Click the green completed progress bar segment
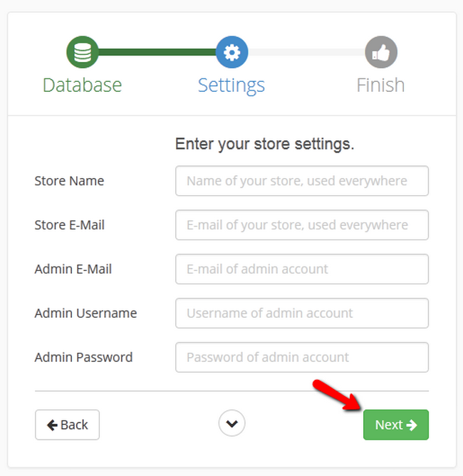This screenshot has height=476, width=463. tap(157, 52)
